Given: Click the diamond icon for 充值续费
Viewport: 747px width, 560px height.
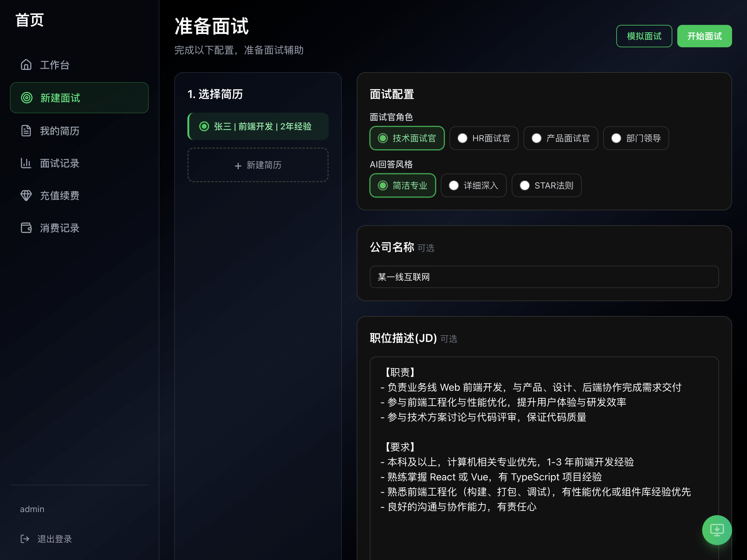Looking at the screenshot, I should click(x=26, y=195).
